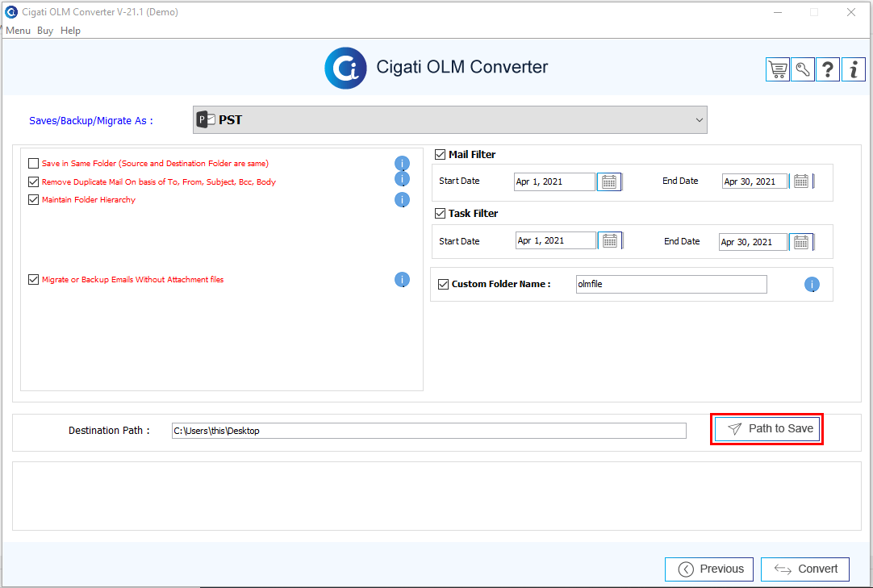Click Cigati logo in header
873x588 pixels.
[x=345, y=68]
